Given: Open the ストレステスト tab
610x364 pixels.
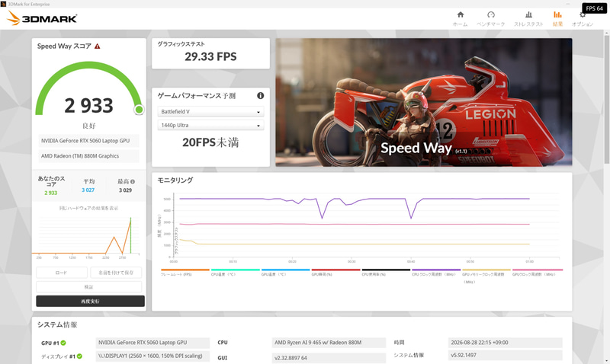Looking at the screenshot, I should [528, 18].
